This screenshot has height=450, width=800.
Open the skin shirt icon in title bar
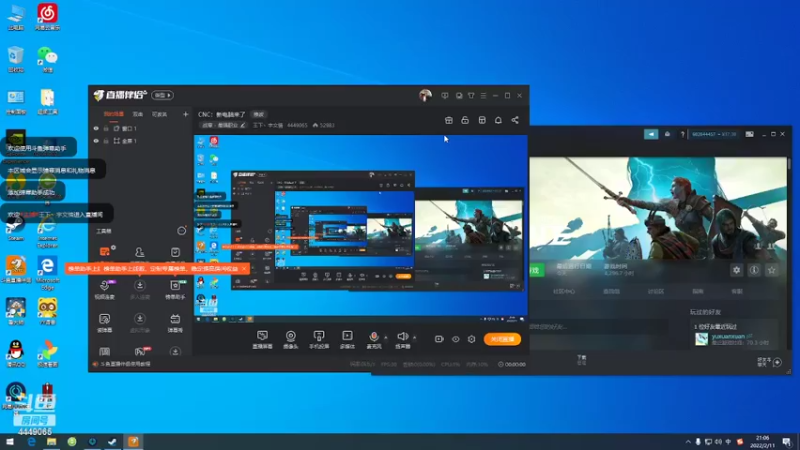coord(471,95)
